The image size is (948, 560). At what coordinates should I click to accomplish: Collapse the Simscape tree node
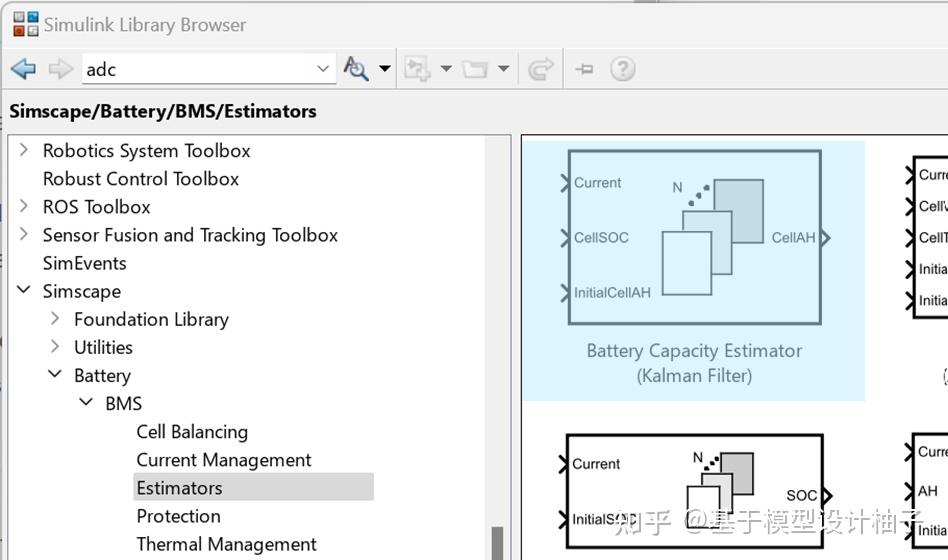[x=24, y=290]
